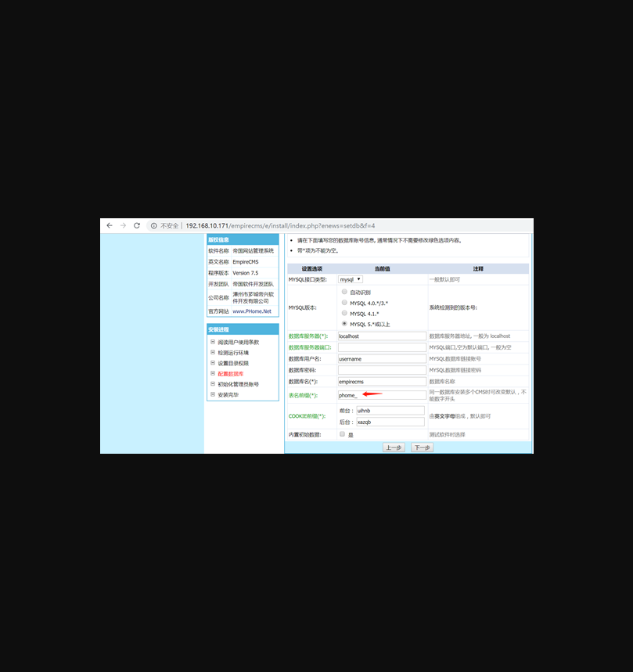This screenshot has height=672, width=633.
Task: Click the browser forward arrow
Action: (123, 225)
